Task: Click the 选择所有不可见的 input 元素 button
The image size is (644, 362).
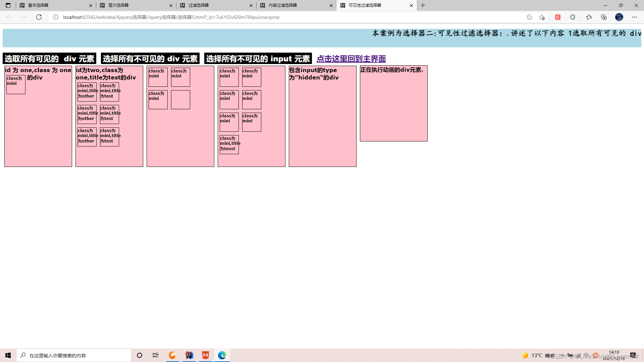Action: [258, 59]
